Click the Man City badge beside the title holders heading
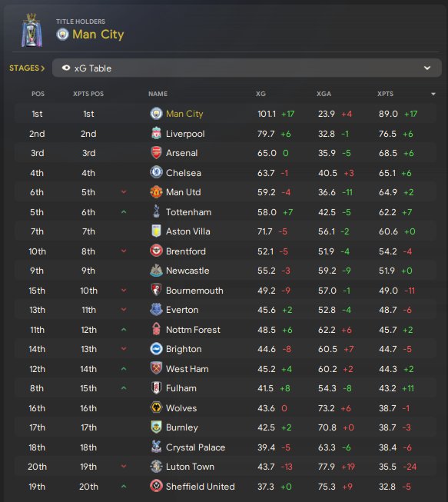This screenshot has height=502, width=448. coord(62,35)
